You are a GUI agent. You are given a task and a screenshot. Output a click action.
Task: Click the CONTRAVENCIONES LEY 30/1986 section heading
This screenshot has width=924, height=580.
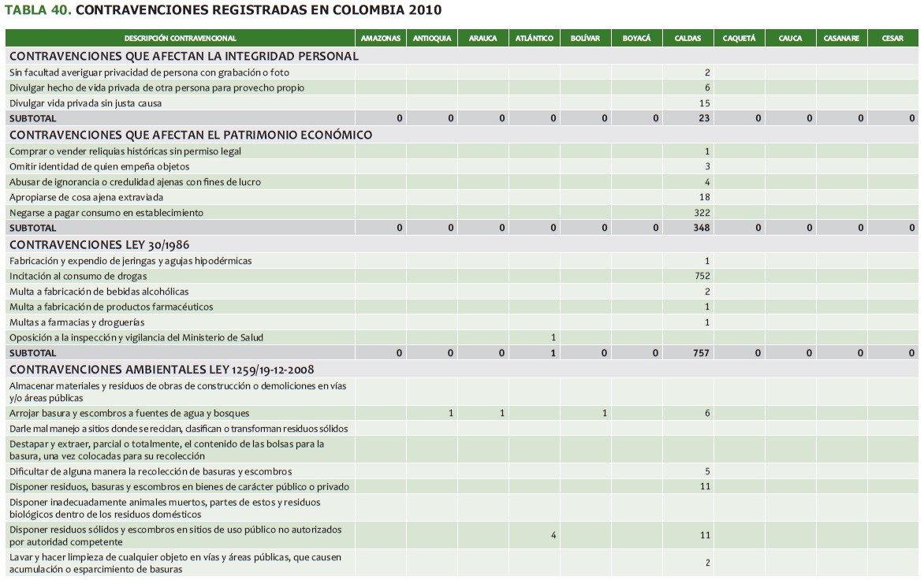[99, 245]
